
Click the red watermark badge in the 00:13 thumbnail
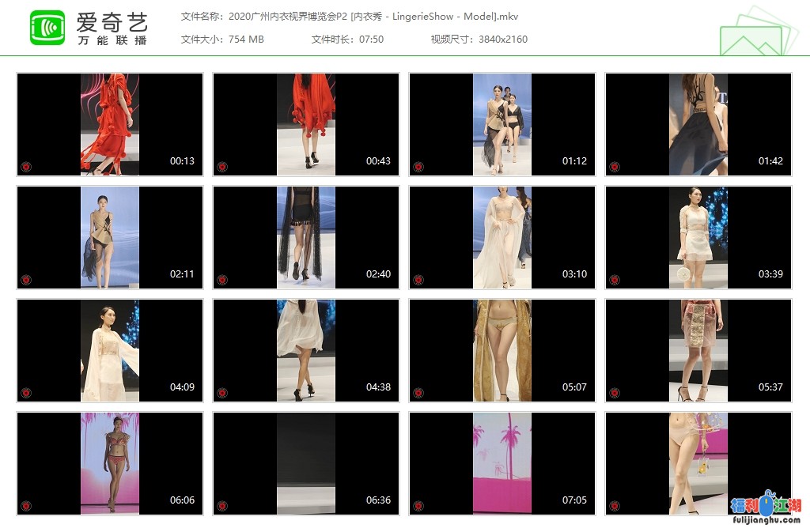(x=26, y=167)
